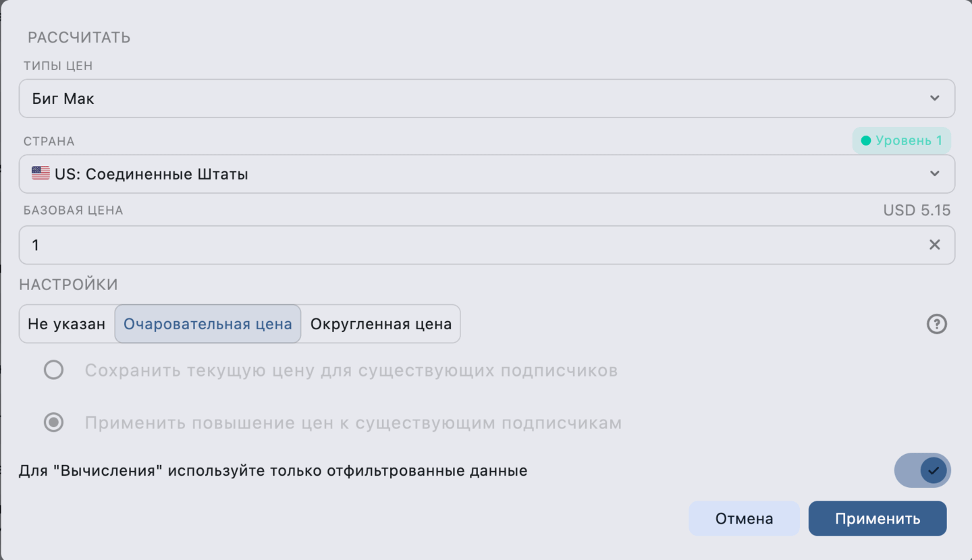Open the help tooltip via question mark icon

click(x=936, y=324)
